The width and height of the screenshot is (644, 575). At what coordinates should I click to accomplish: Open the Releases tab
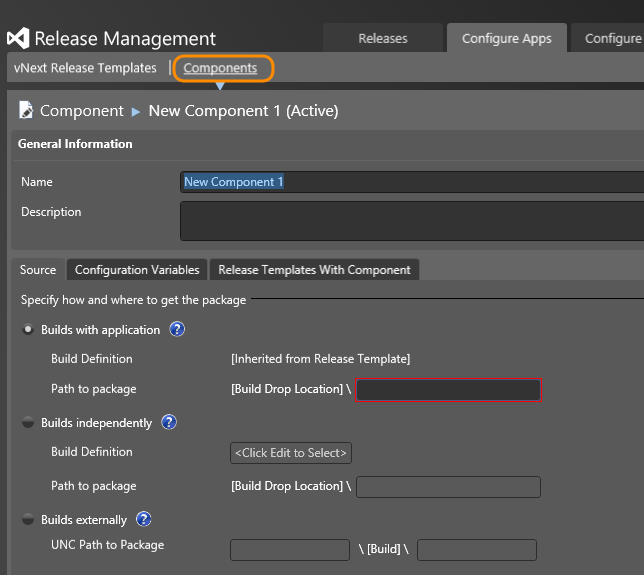[x=383, y=38]
